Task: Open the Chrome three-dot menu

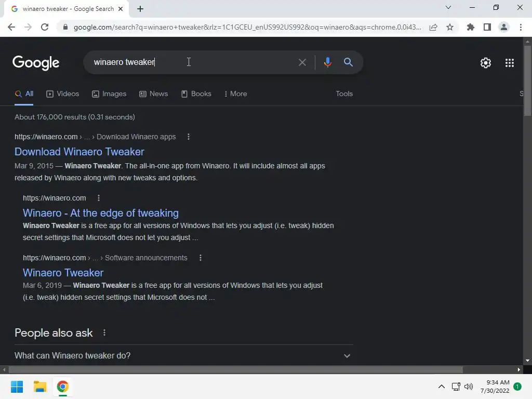Action: pos(521,27)
